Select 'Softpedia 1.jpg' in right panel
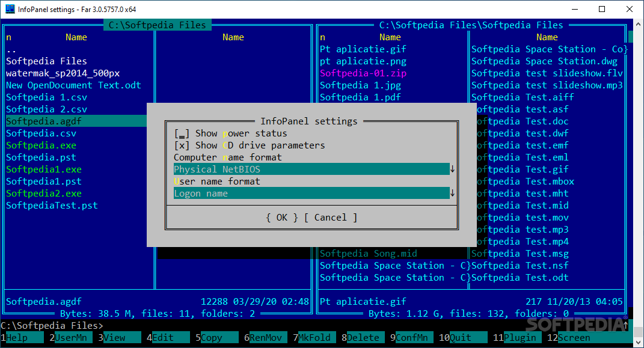Image resolution: width=644 pixels, height=348 pixels. (360, 85)
